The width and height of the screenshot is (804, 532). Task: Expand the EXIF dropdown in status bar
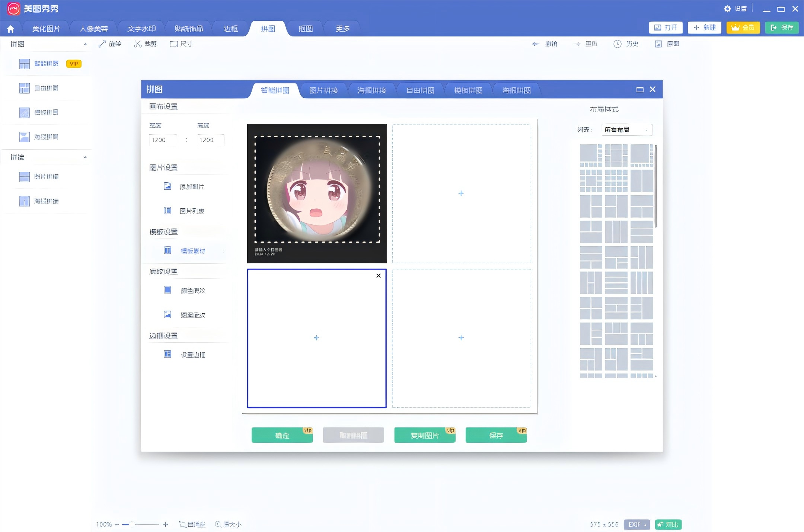(637, 525)
